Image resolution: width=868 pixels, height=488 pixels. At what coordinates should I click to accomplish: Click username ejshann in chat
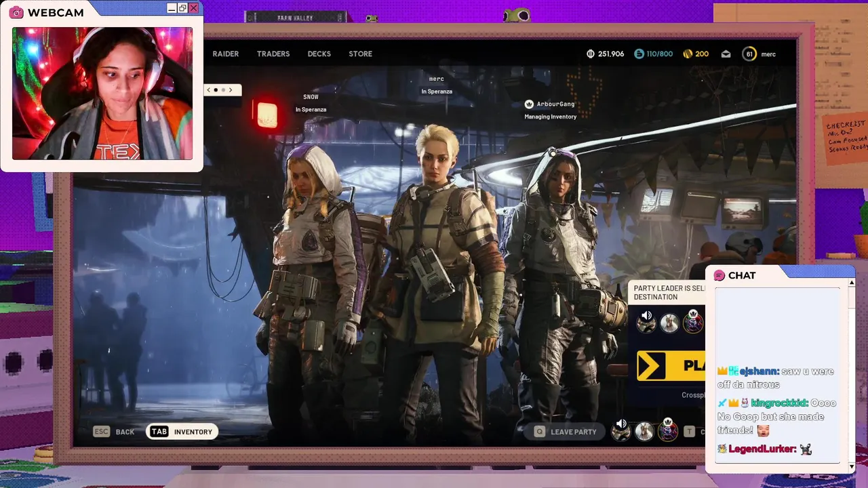pyautogui.click(x=759, y=371)
